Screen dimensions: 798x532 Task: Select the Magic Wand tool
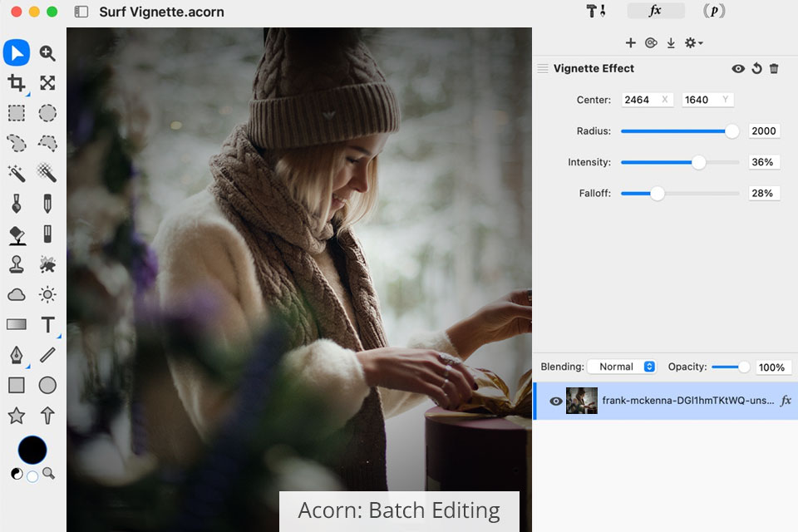pos(17,173)
